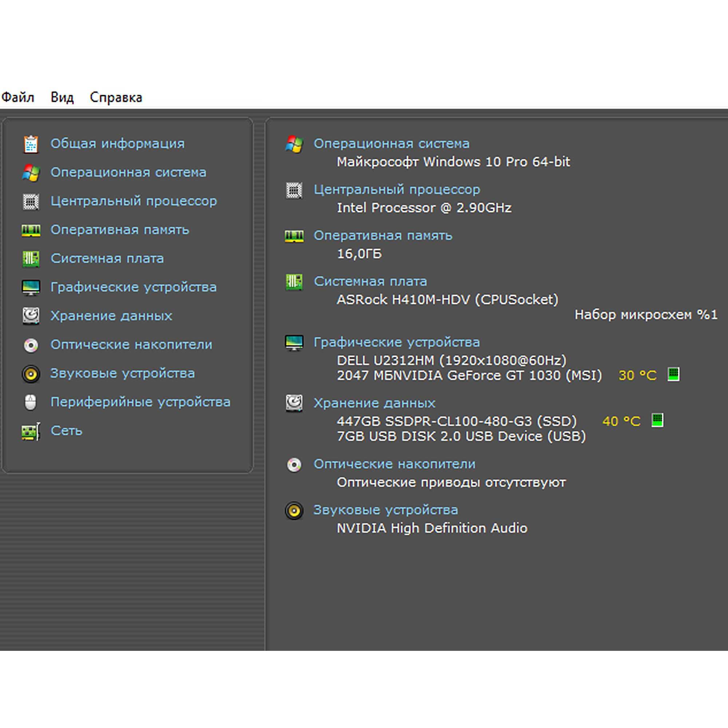Click the RAM stick icon in sidebar
728x728 pixels.
tap(31, 230)
